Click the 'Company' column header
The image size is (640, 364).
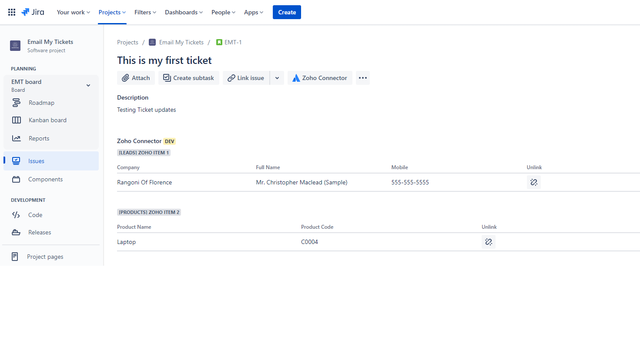[128, 167]
